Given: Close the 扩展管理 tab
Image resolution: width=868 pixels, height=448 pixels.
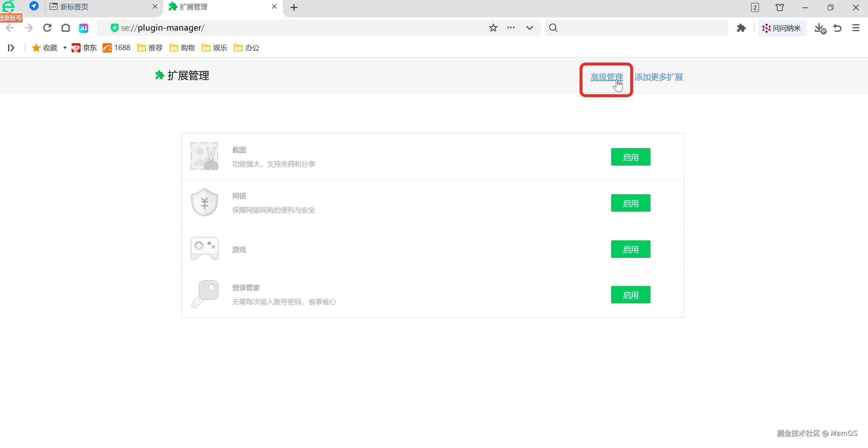Looking at the screenshot, I should coord(274,6).
